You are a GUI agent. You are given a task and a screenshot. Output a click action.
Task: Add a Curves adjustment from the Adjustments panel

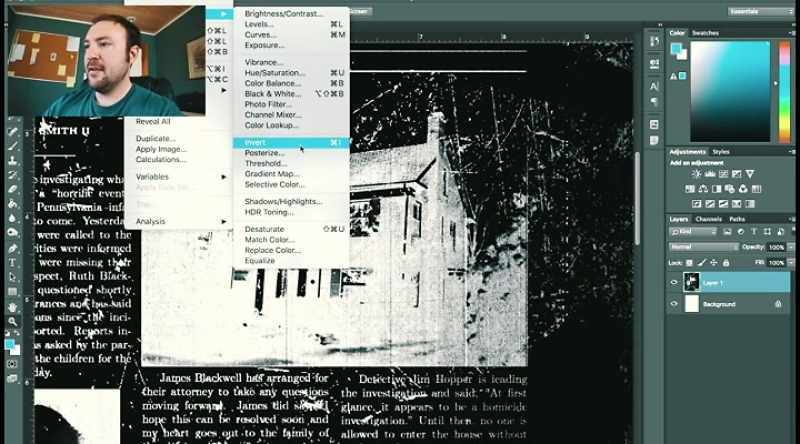(x=723, y=174)
